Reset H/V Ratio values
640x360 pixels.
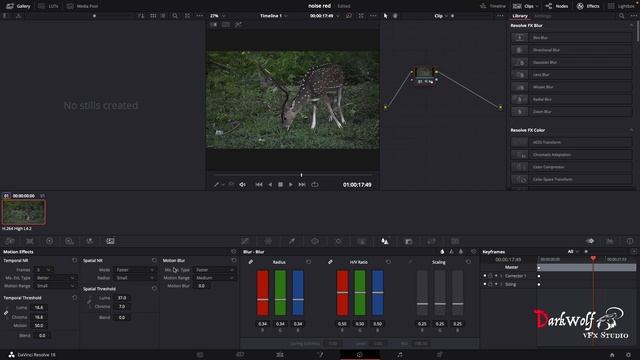[388, 262]
